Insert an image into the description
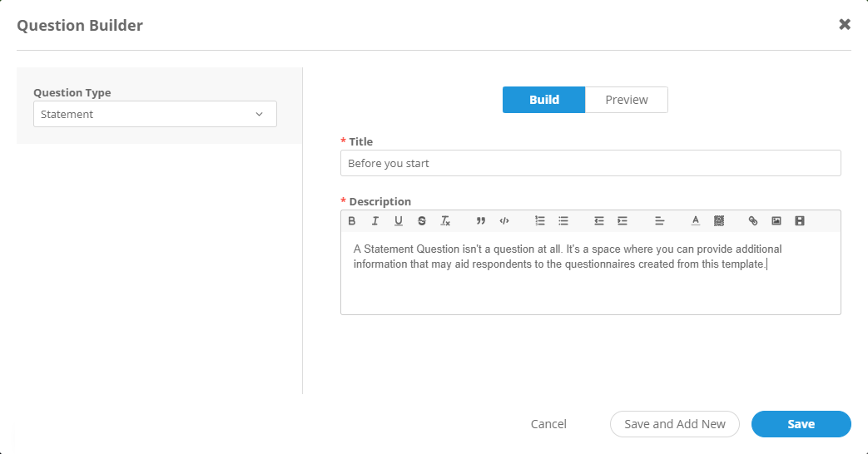Screen dimensions: 868x454 pos(776,221)
